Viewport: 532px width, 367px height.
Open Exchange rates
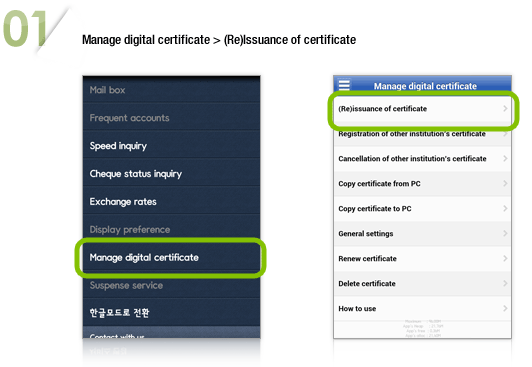[x=171, y=201]
